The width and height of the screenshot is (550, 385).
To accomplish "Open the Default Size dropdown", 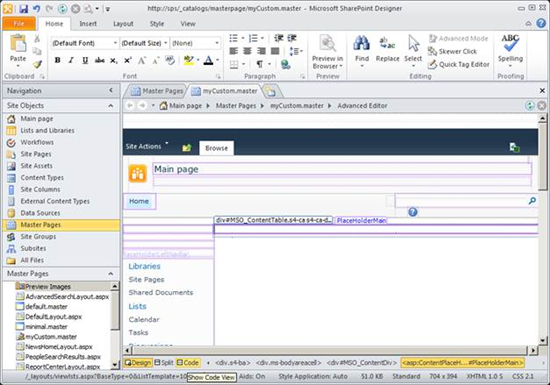I will (x=144, y=43).
